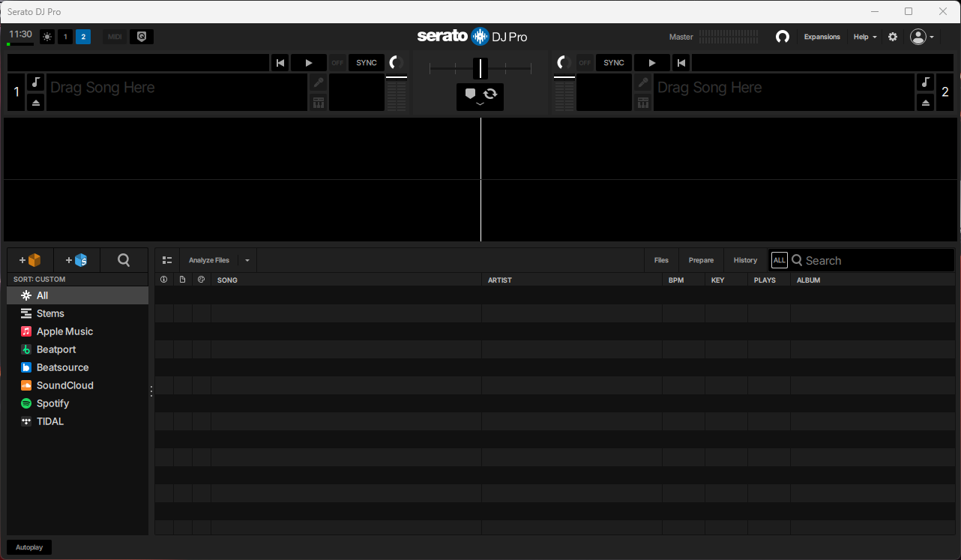Turn sync OFF on deck 2
The width and height of the screenshot is (961, 560).
(x=585, y=63)
